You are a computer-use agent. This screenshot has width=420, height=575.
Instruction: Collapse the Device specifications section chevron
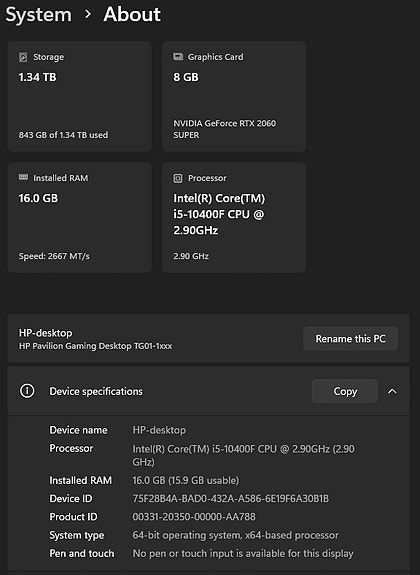pyautogui.click(x=392, y=391)
